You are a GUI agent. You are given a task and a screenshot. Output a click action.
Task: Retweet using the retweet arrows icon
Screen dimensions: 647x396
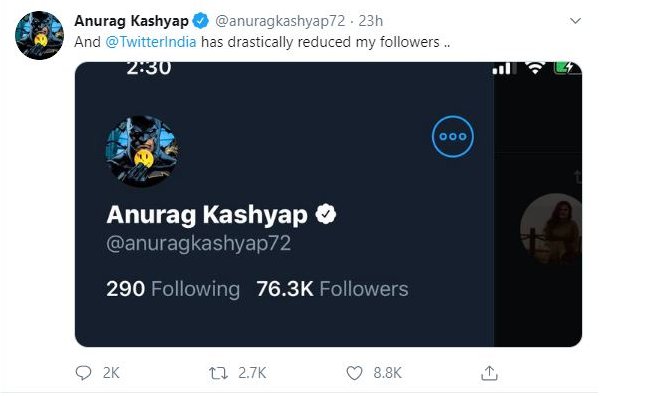tap(218, 373)
